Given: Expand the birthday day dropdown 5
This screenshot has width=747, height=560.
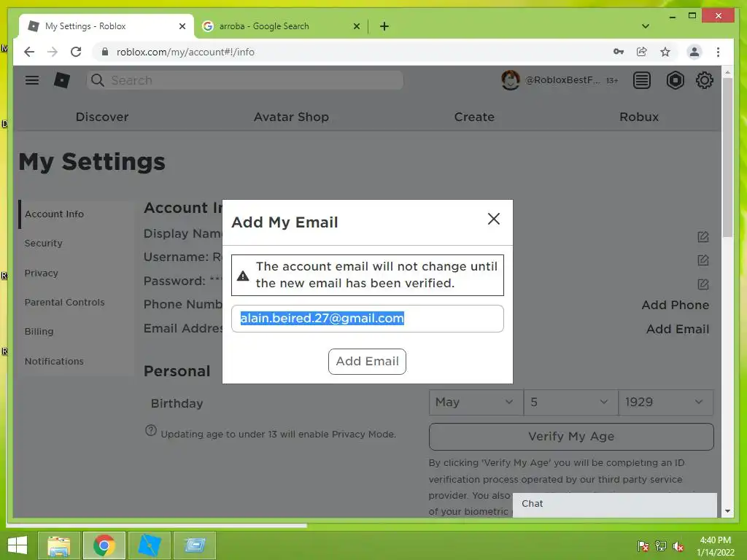Looking at the screenshot, I should 570,402.
